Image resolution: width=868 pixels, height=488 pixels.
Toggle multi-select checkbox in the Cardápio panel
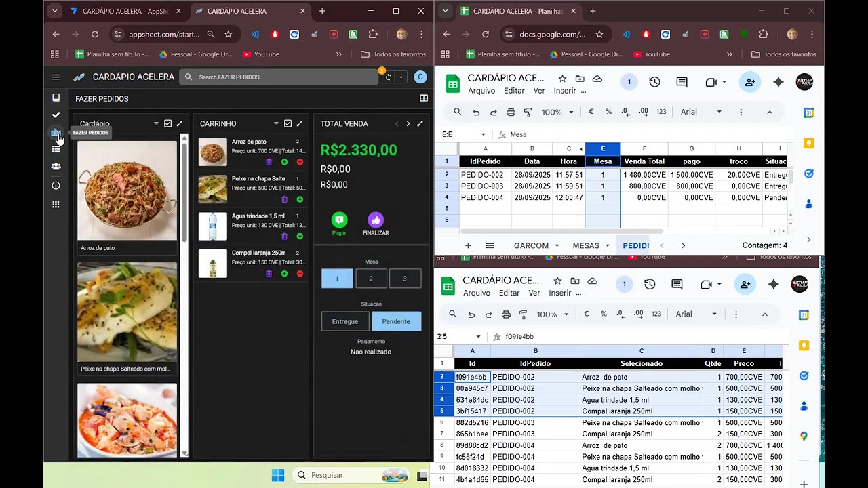(168, 123)
